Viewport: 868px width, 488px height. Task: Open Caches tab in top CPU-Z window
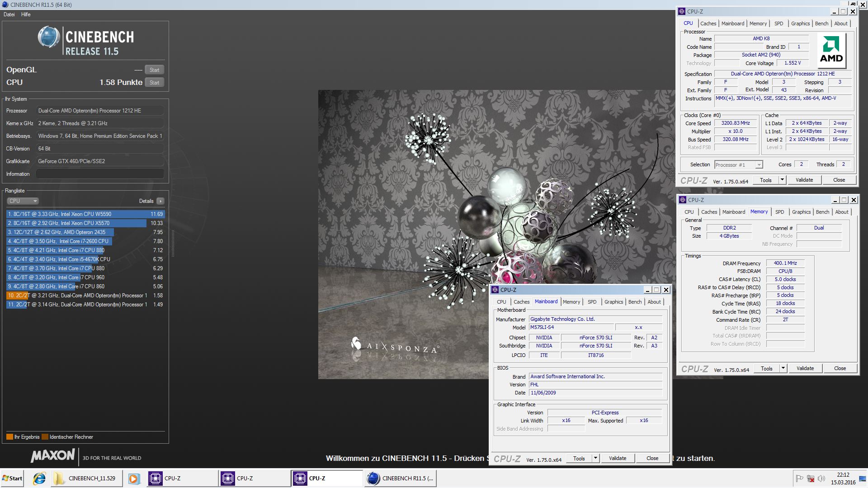click(708, 23)
